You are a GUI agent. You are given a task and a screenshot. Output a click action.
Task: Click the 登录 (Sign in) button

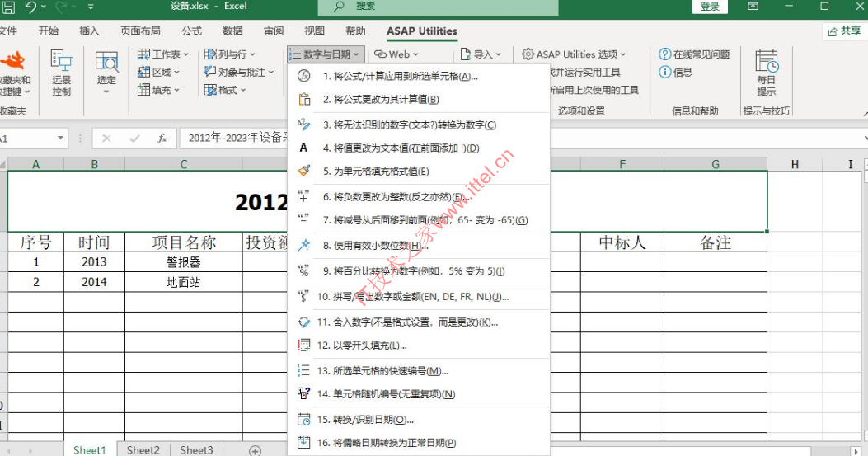point(710,7)
